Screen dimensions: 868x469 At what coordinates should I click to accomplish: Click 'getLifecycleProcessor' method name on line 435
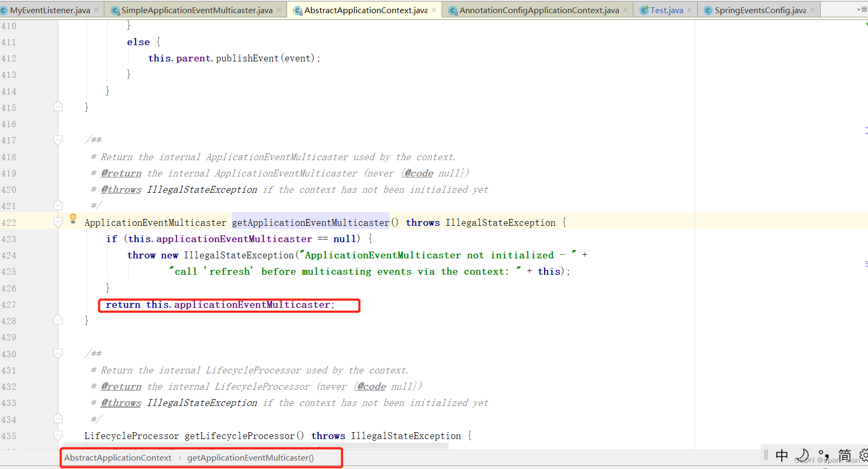[x=240, y=436]
